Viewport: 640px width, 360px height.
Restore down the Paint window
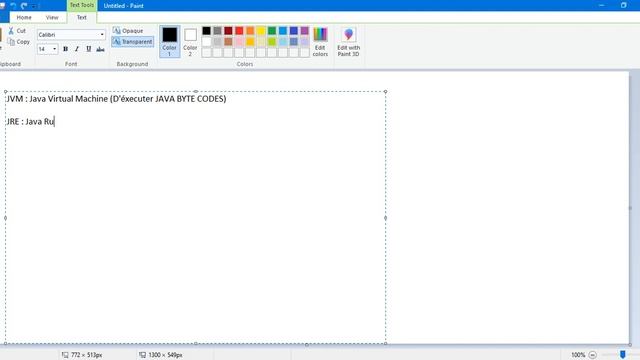(x=624, y=5)
